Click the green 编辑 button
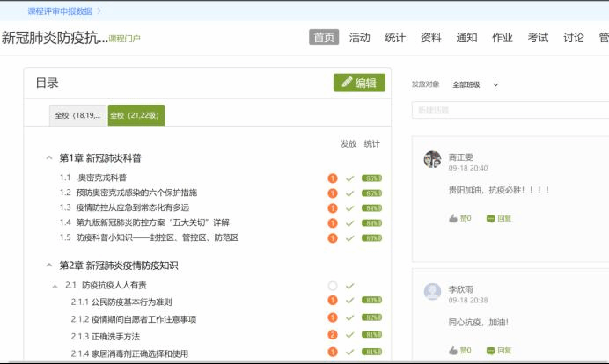This screenshot has width=609, height=364. click(x=359, y=83)
